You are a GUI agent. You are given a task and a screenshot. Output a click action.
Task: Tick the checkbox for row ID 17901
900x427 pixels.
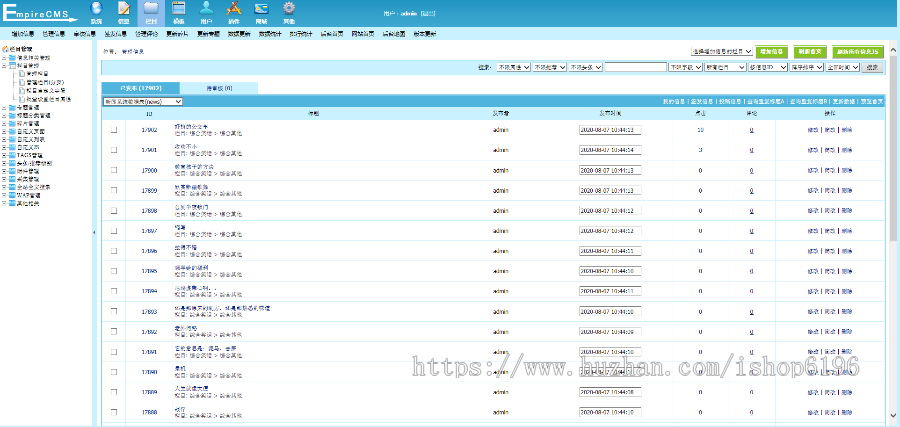[x=114, y=150]
